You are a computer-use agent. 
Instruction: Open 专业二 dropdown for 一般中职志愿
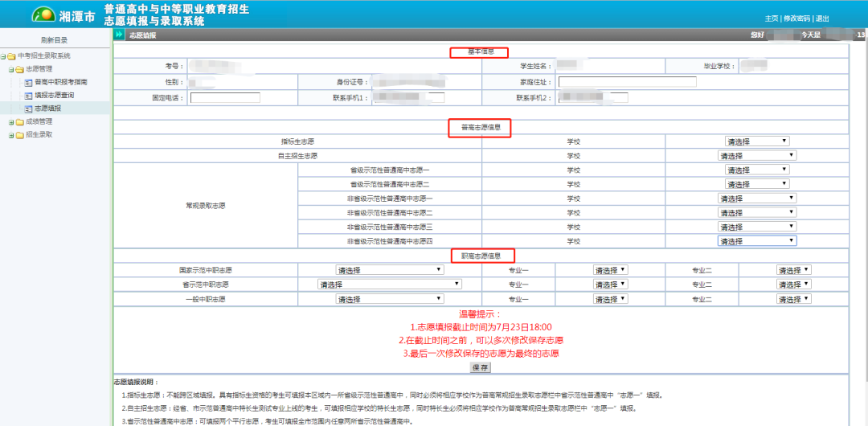(x=794, y=299)
